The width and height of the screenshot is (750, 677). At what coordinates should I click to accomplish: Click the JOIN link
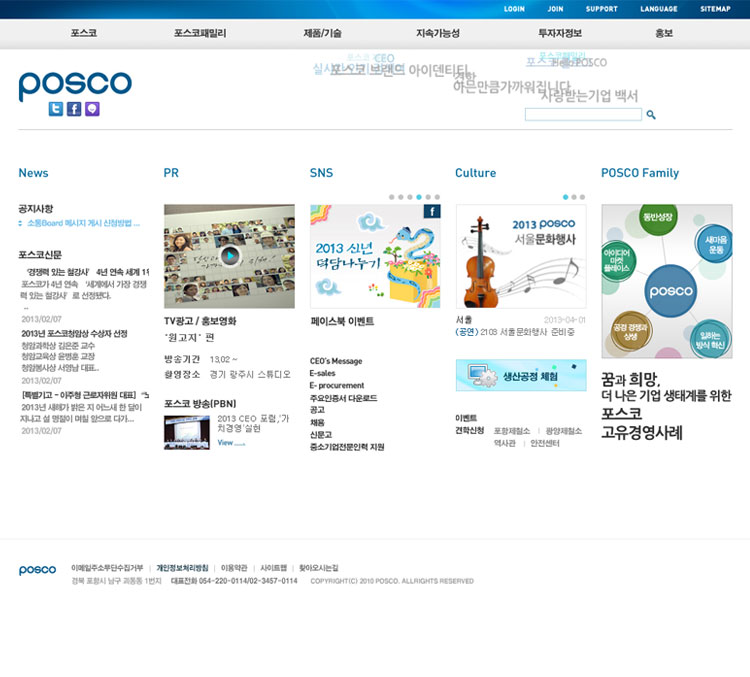tap(555, 9)
